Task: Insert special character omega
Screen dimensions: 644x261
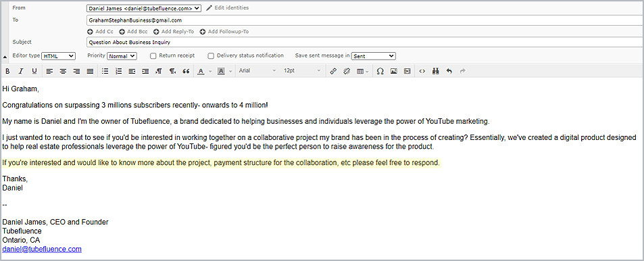Action: [380, 71]
